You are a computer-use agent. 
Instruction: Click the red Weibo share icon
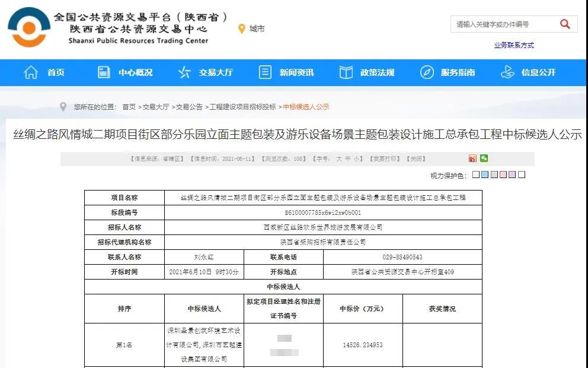pos(472,158)
